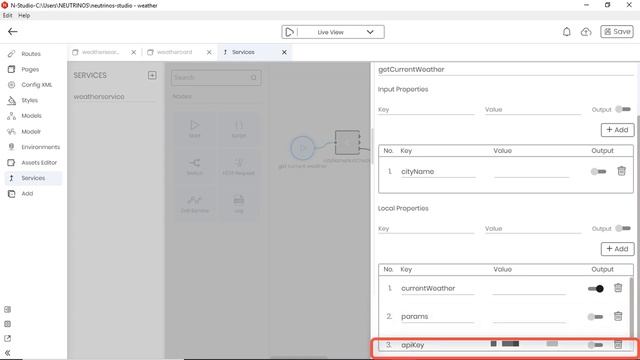This screenshot has height=360, width=640.
Task: Click the Local Properties table scrollbar
Action: point(631,306)
